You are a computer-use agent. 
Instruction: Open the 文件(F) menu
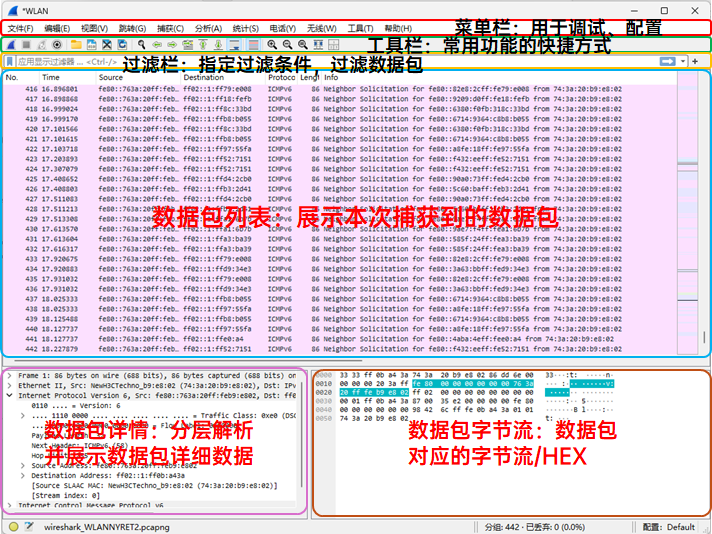20,28
